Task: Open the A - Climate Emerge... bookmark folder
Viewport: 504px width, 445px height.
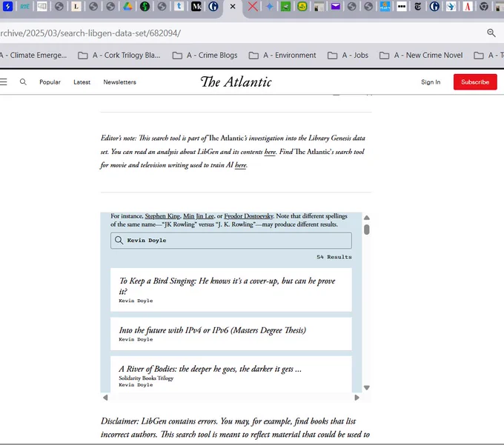Action: pyautogui.click(x=33, y=56)
